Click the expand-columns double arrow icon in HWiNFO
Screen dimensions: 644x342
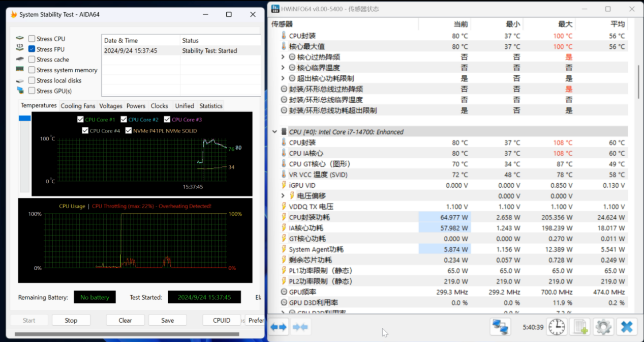pyautogui.click(x=279, y=327)
